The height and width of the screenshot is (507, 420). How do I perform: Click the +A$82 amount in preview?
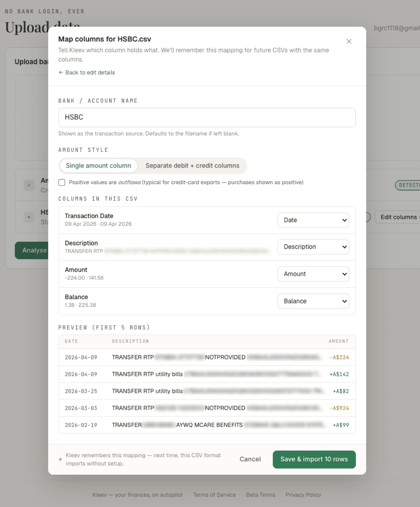pyautogui.click(x=341, y=391)
